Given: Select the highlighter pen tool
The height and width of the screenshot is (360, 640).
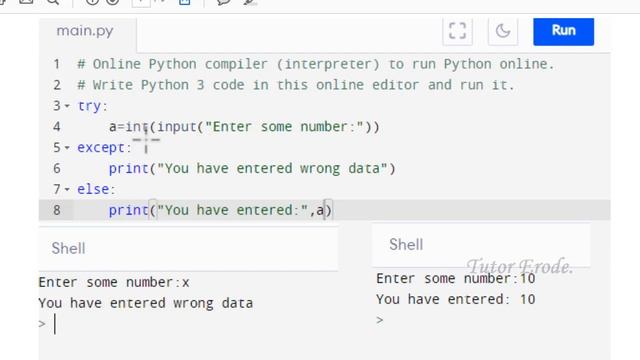Looking at the screenshot, I should [249, 2].
